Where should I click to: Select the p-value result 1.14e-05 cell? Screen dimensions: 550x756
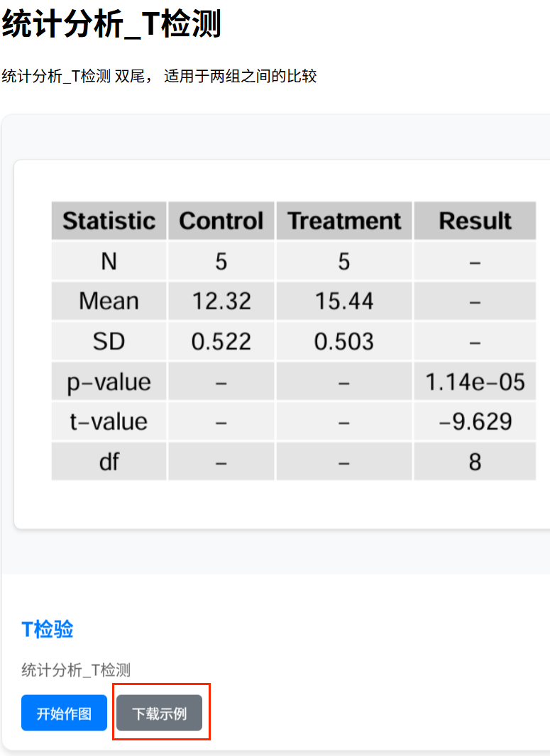[x=475, y=382]
